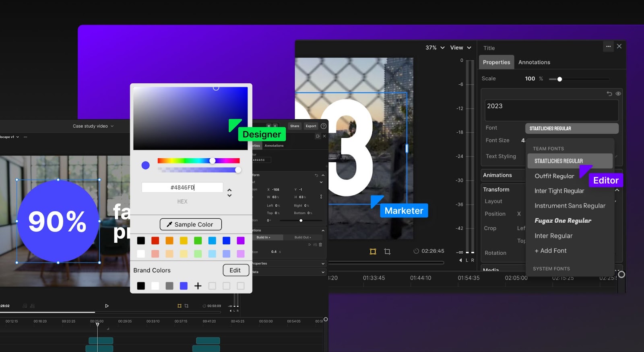Click the reset arrow above the 2023 text field

609,94
